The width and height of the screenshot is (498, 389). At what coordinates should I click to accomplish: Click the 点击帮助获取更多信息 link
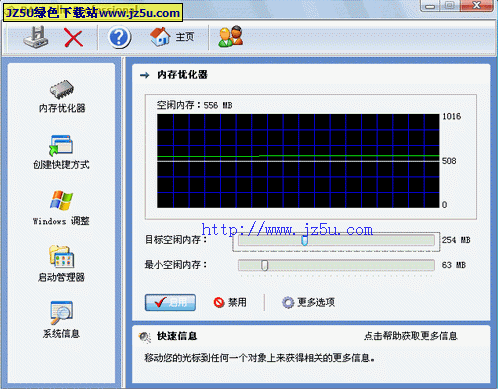pos(410,336)
